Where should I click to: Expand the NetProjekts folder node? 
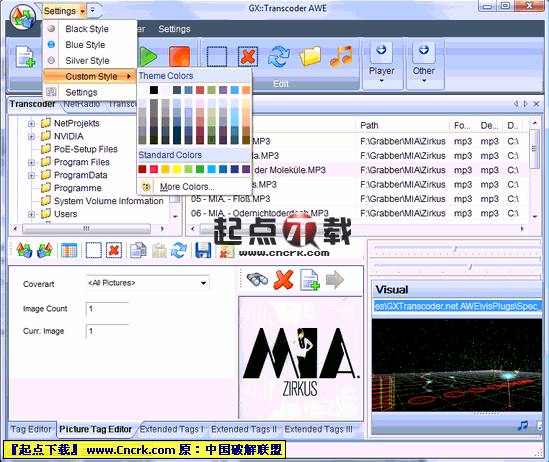[x=31, y=124]
